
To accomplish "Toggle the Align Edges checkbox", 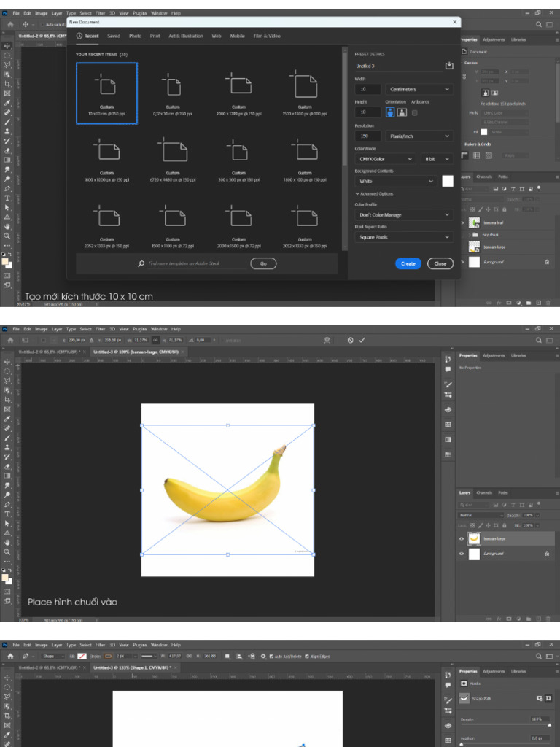I will point(306,657).
